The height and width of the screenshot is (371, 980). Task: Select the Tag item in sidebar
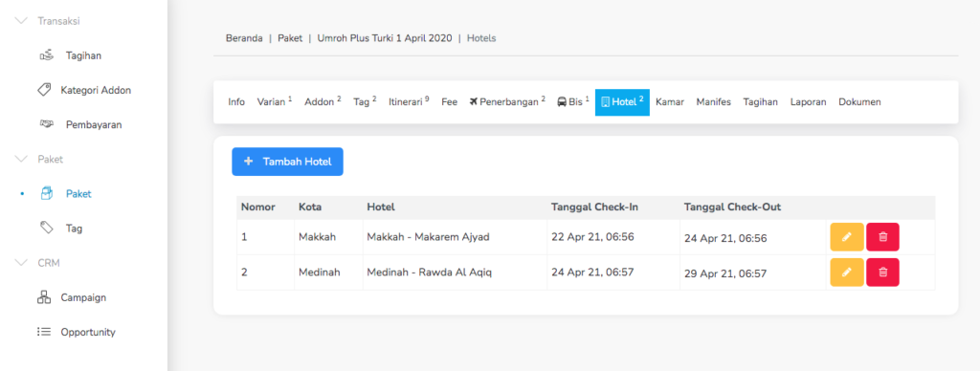tap(74, 229)
